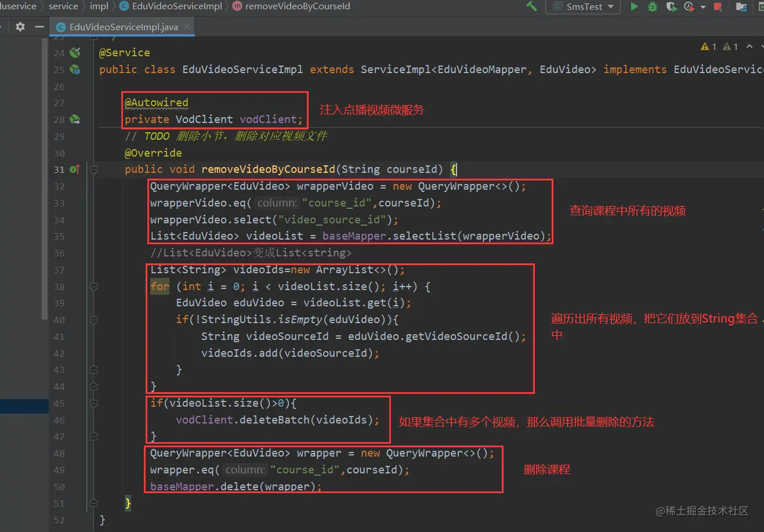Click the VodClient type on line 28
The width and height of the screenshot is (764, 532).
click(204, 120)
